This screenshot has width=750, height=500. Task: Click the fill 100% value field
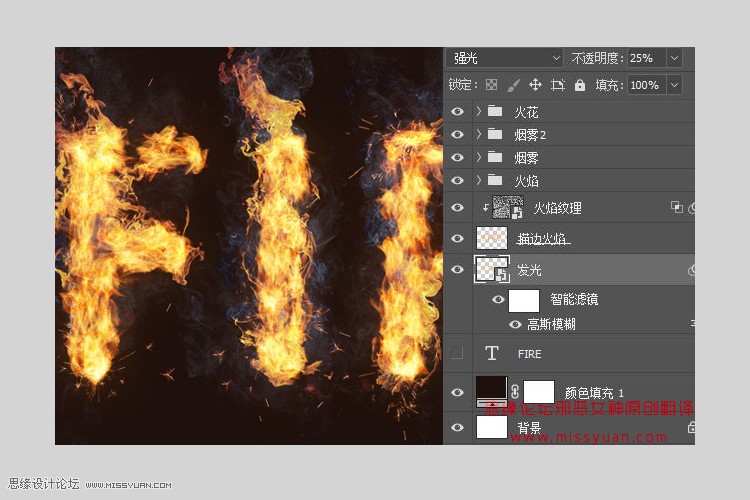point(647,85)
